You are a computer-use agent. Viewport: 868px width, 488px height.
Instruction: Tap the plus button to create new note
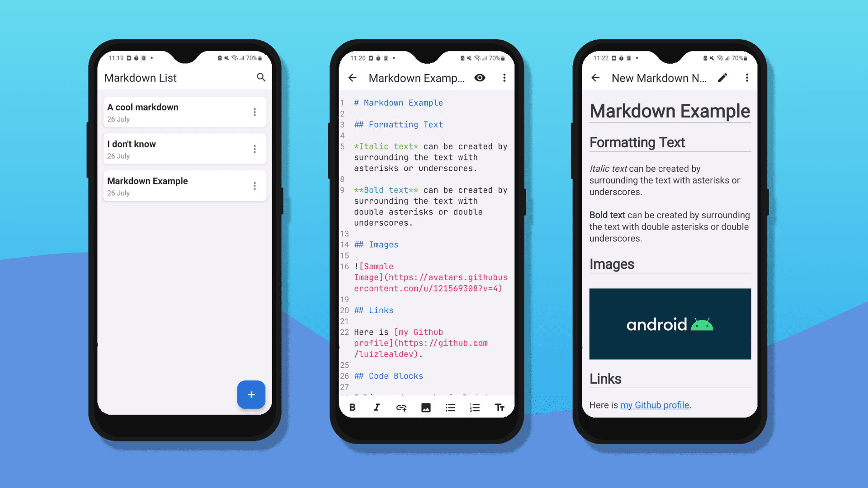251,394
